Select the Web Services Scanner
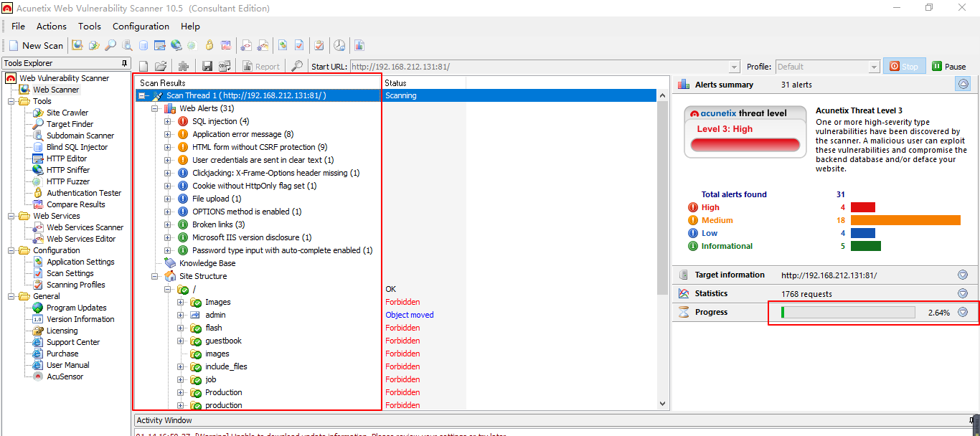This screenshot has height=436, width=980. tap(84, 227)
